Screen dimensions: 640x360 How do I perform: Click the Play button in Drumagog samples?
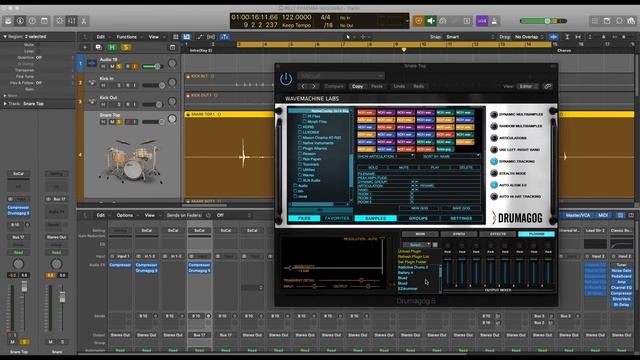[435, 167]
